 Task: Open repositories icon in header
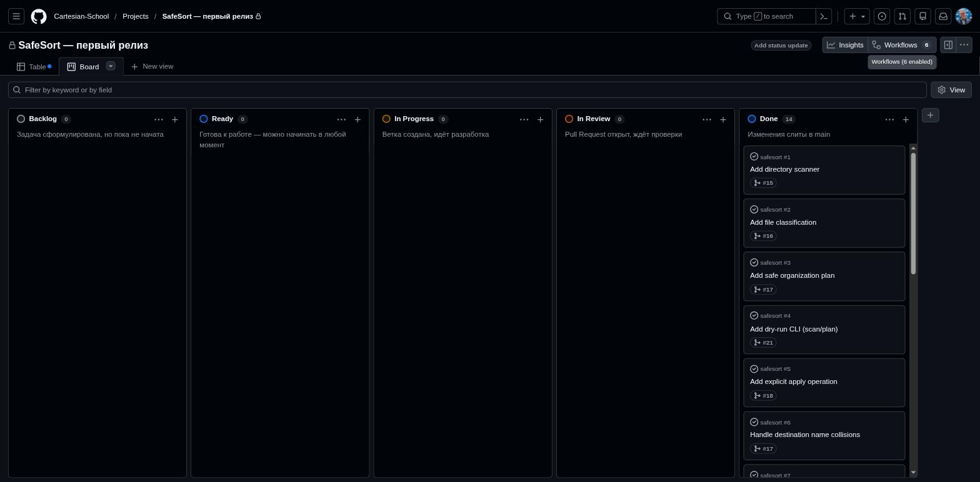(x=922, y=16)
